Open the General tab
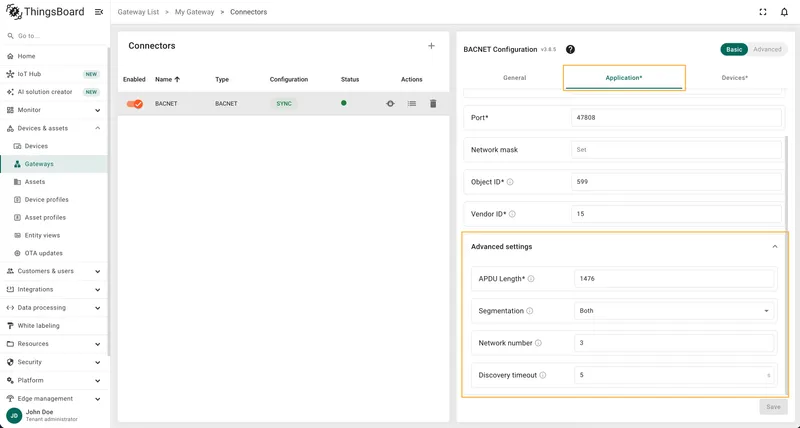Screen dimensions: 800x428 coord(514,78)
